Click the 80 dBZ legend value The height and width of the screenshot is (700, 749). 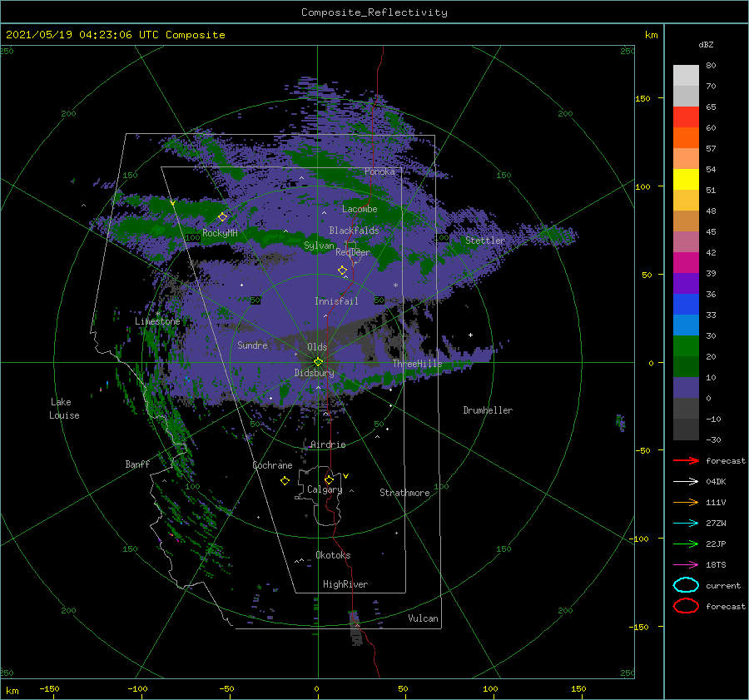711,66
